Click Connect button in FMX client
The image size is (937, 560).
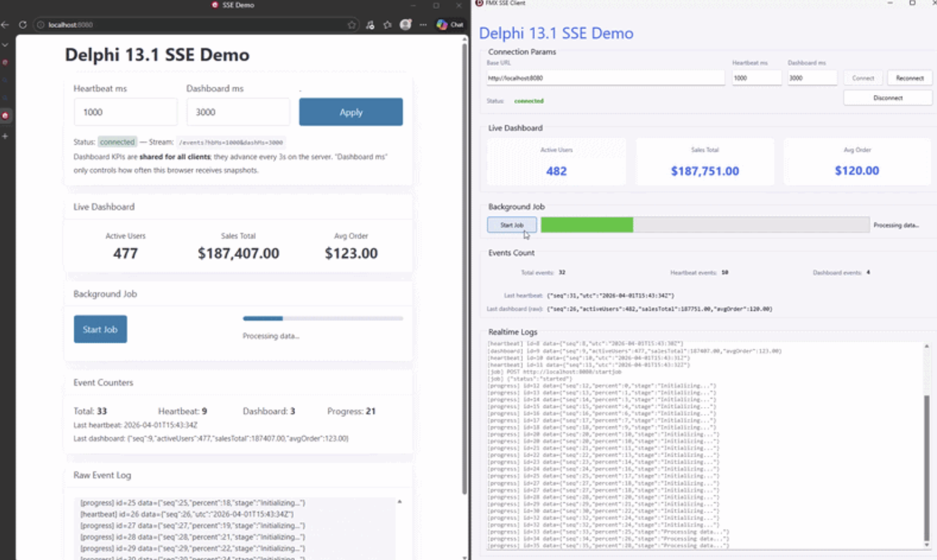(863, 78)
